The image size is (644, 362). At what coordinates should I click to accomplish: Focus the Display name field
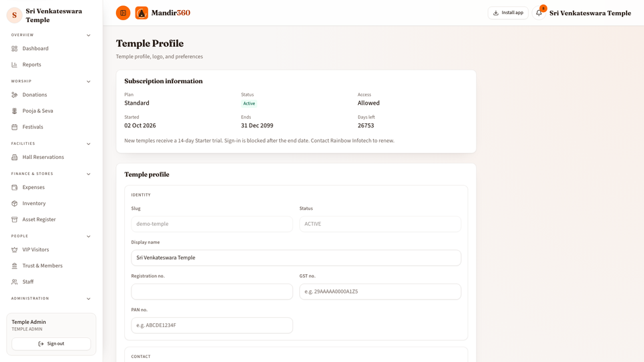[296, 257]
